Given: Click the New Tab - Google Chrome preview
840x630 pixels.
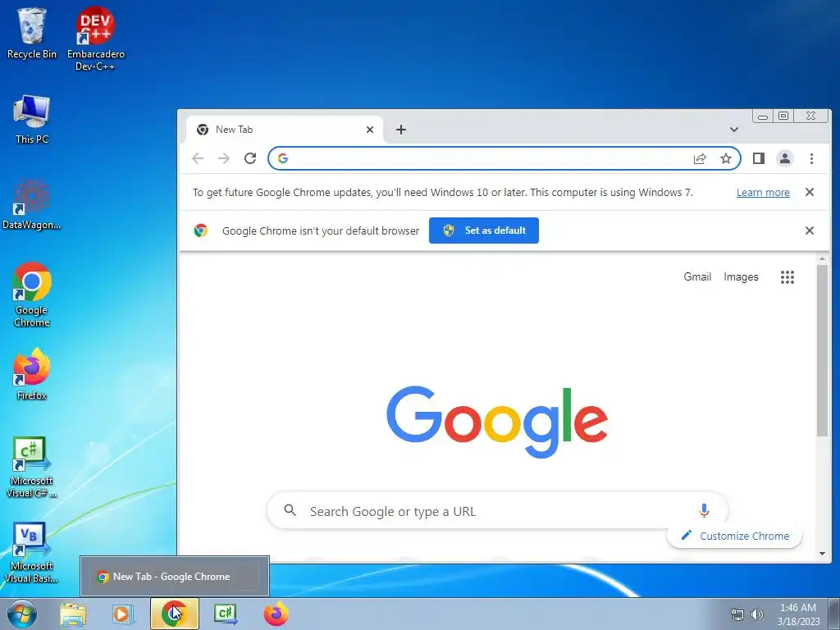Looking at the screenshot, I should [x=175, y=577].
